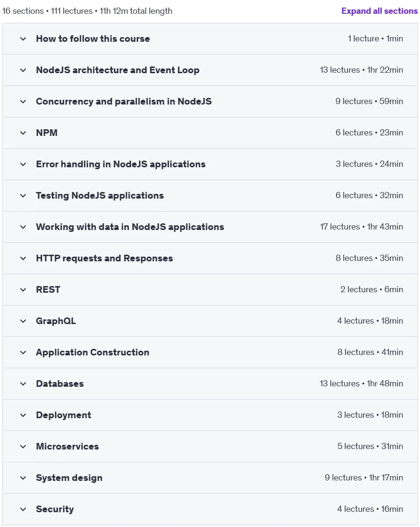Click Expand all sections link

pos(379,11)
